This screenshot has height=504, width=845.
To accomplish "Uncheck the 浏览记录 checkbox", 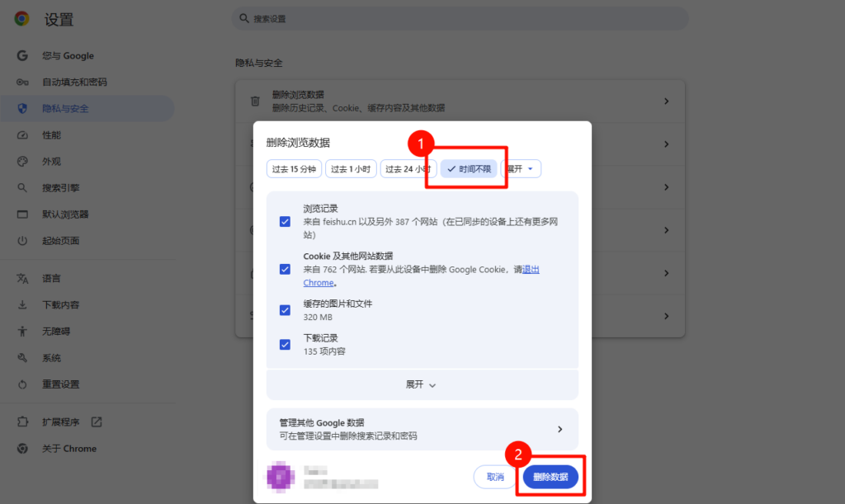I will [285, 221].
